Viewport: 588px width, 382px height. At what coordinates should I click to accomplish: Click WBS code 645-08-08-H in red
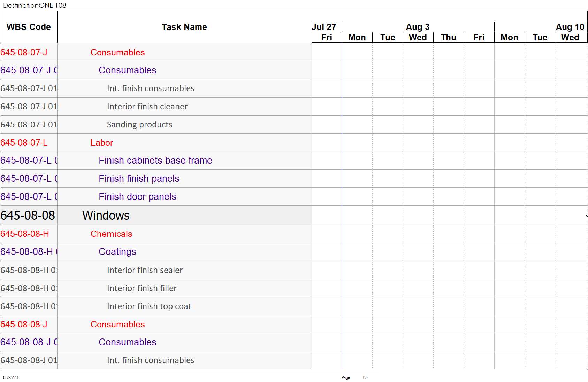[25, 234]
